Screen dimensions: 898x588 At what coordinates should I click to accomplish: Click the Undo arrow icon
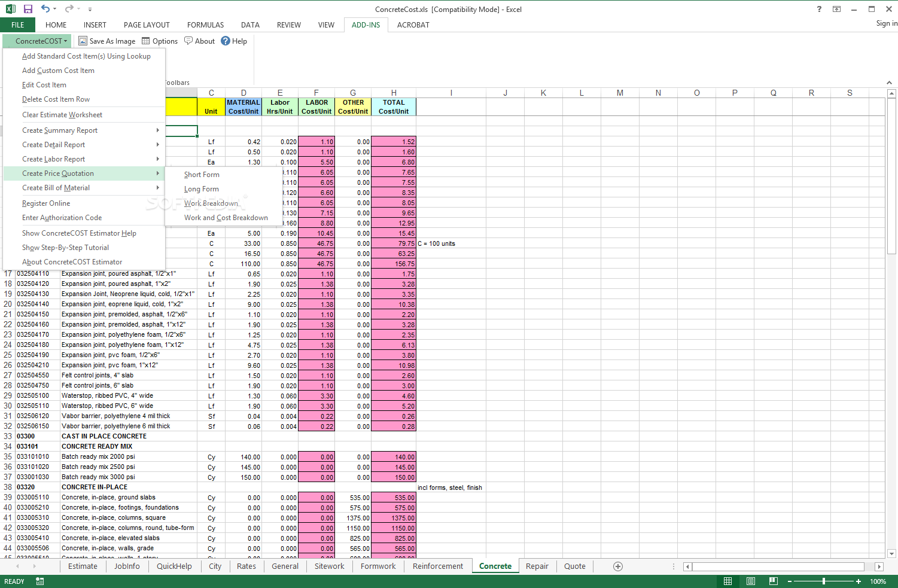[45, 9]
